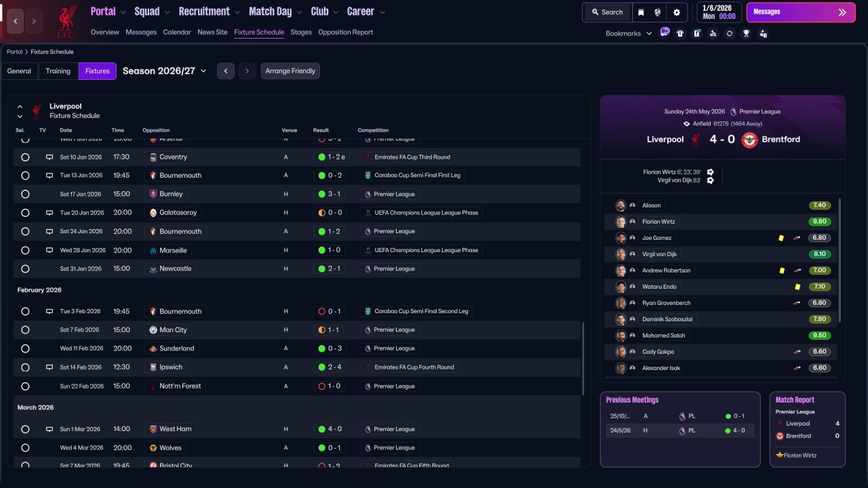Open the Calendar sub-tab
The width and height of the screenshot is (868, 488).
[177, 32]
